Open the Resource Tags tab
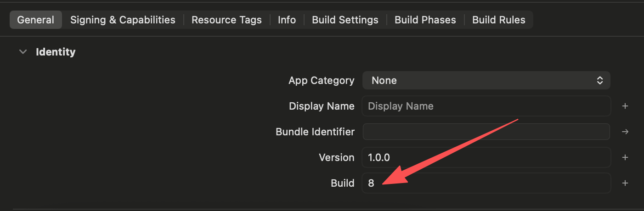 [226, 20]
